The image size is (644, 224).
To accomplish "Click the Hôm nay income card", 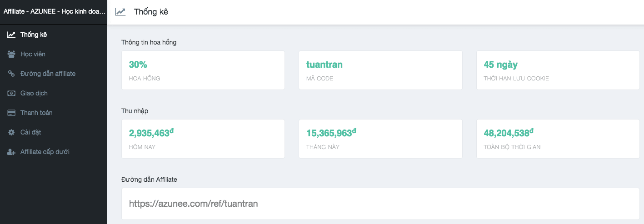I will [203, 139].
